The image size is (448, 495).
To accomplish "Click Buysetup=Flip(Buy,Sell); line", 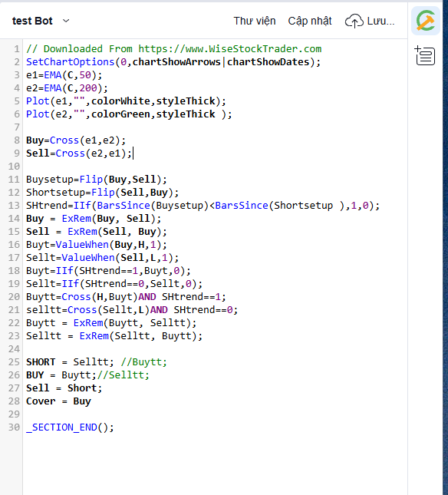I will (x=97, y=180).
